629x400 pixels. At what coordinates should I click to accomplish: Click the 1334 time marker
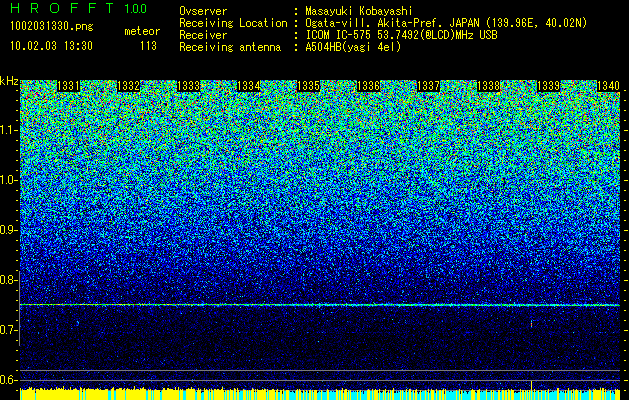click(249, 86)
